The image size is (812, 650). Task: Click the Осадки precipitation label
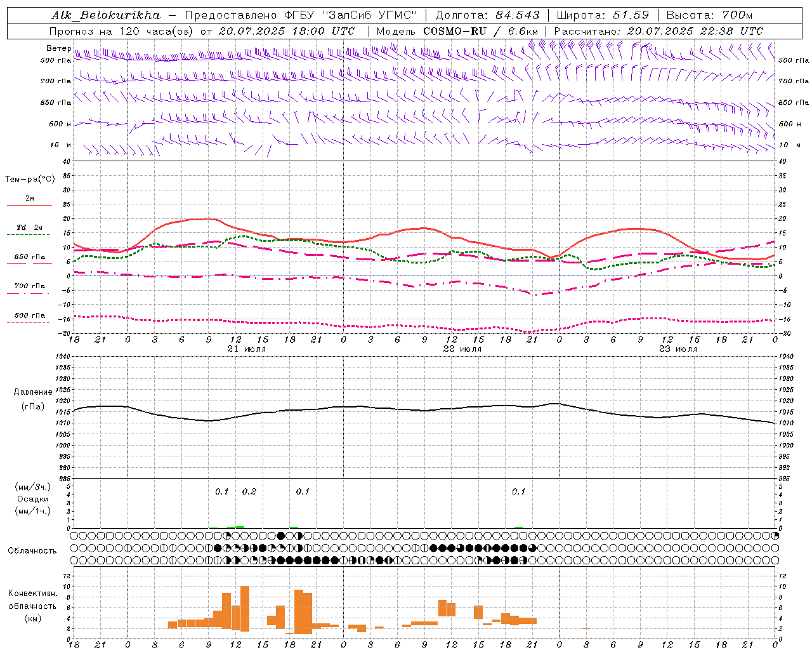coord(33,499)
